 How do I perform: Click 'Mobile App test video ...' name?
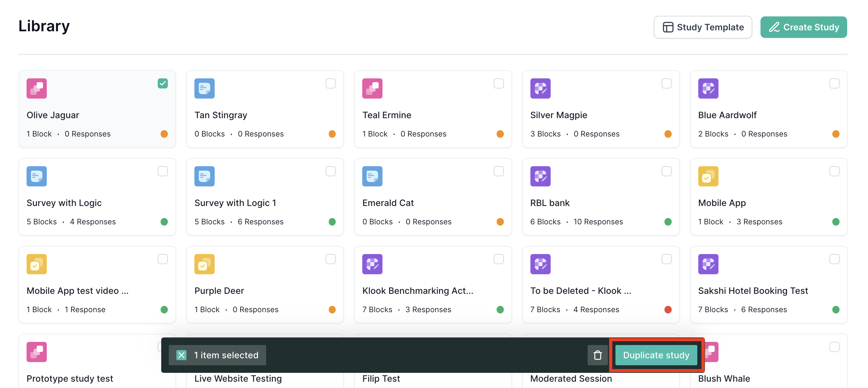pyautogui.click(x=77, y=291)
